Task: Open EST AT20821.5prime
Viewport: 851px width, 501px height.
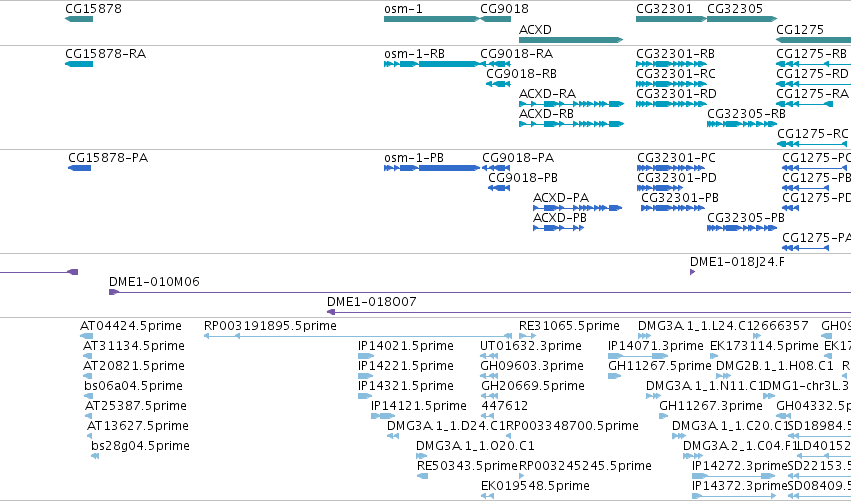Action: pyautogui.click(x=134, y=366)
